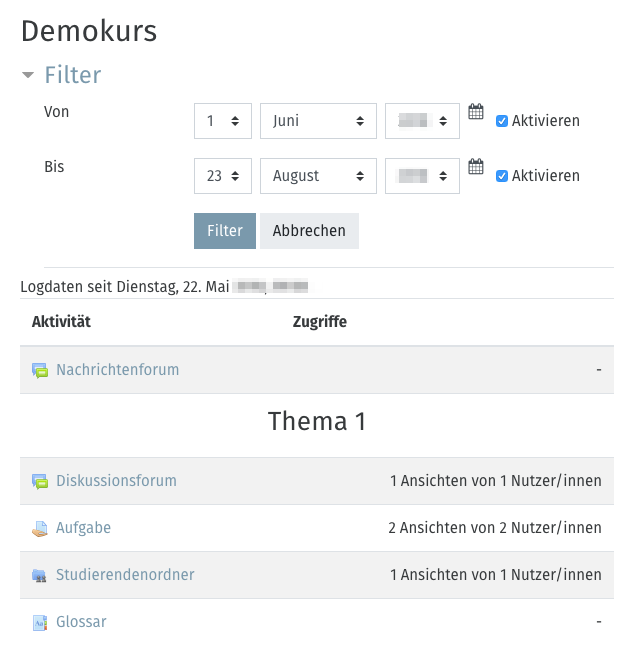The height and width of the screenshot is (656, 630).
Task: Collapse the Filter section with the triangle
Action: pos(28,75)
